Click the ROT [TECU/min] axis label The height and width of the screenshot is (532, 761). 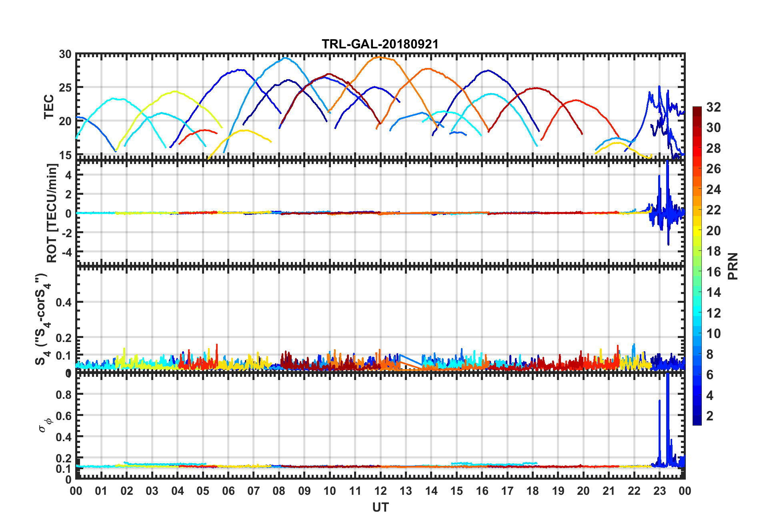tap(52, 213)
